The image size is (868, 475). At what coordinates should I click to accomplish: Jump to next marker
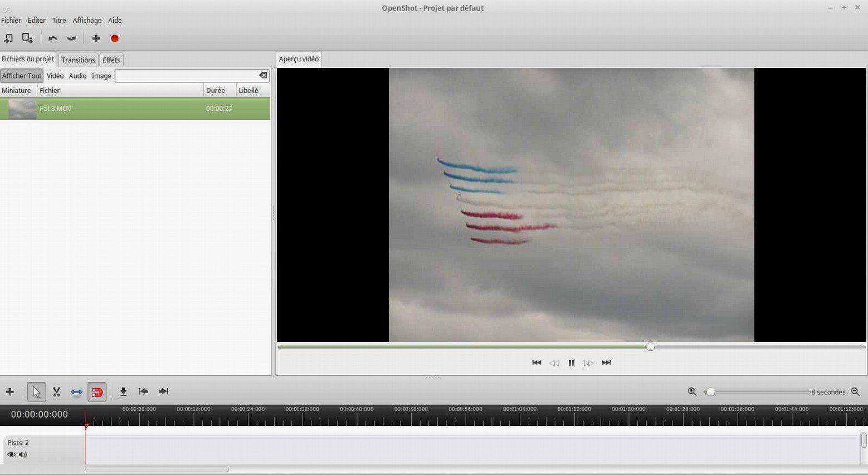coord(163,391)
